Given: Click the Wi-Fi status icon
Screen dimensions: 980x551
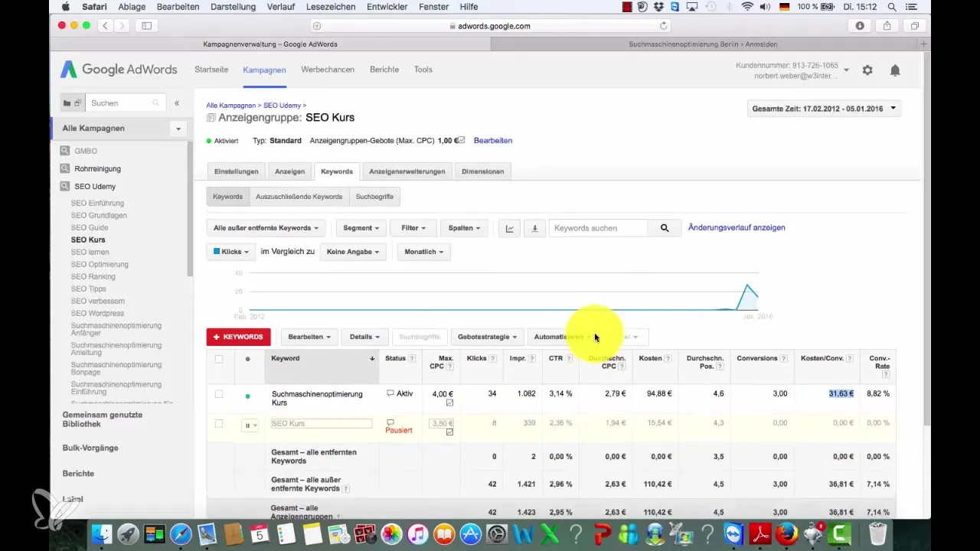Looking at the screenshot, I should [747, 7].
